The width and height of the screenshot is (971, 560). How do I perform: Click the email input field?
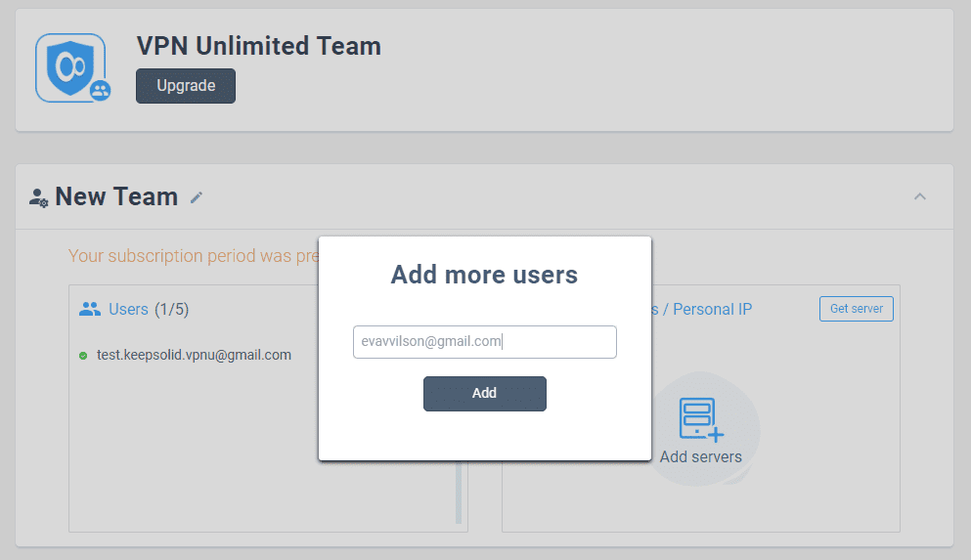[x=485, y=341]
